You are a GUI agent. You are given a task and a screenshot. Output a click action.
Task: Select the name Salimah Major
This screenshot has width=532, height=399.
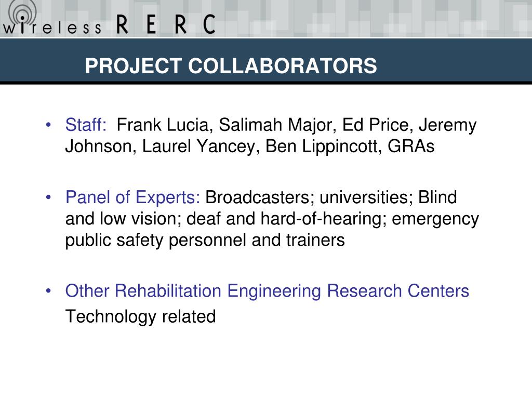tap(277, 125)
